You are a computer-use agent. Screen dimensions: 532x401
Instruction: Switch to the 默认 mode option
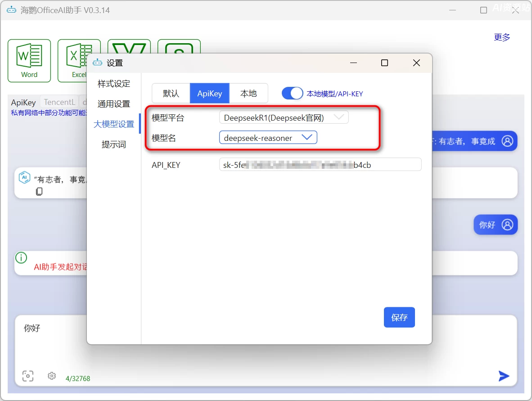pos(171,93)
